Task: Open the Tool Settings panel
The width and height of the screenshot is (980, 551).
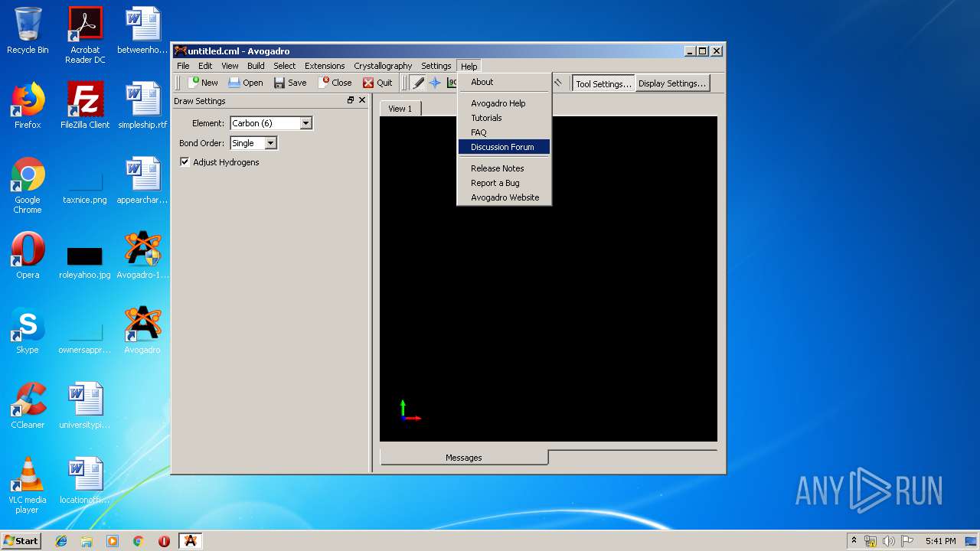Action: click(x=603, y=83)
